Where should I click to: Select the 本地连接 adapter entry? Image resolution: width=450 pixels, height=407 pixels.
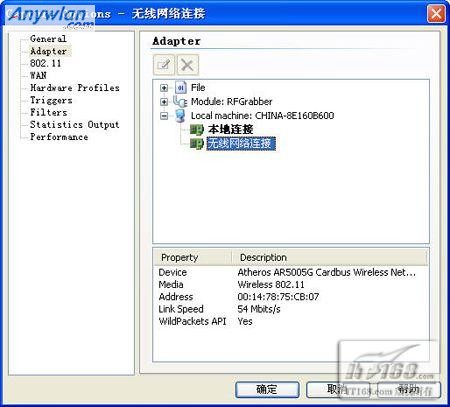pos(230,129)
